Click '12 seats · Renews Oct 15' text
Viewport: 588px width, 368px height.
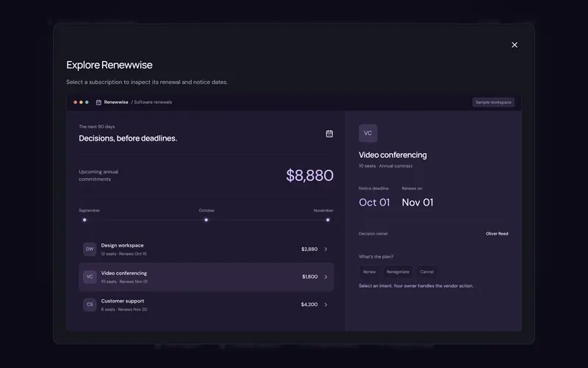(x=123, y=254)
